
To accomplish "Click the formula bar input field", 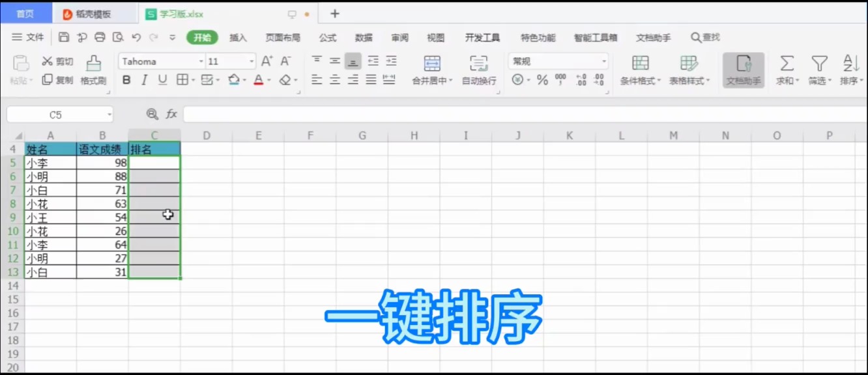I will pos(521,115).
